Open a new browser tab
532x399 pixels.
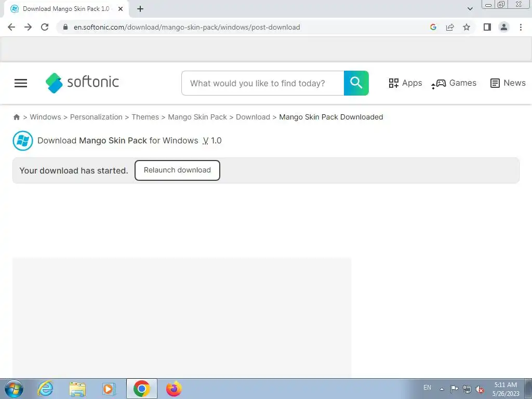coord(140,9)
